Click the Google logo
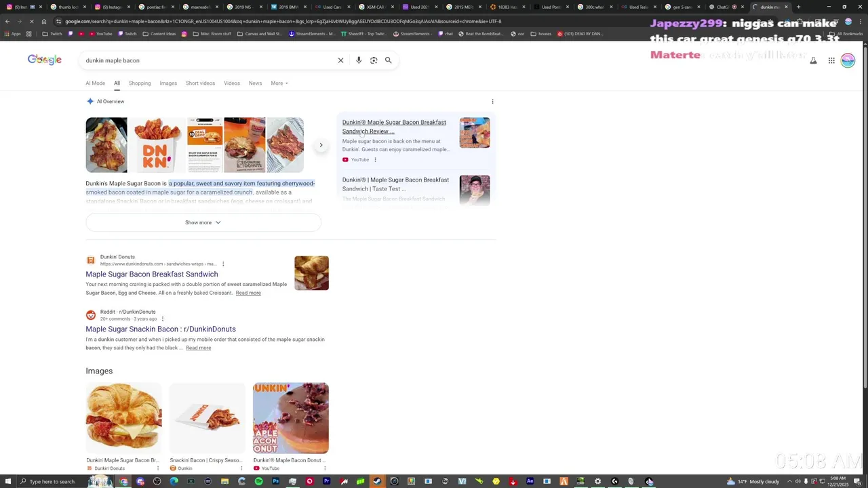Image resolution: width=868 pixels, height=488 pixels. [45, 60]
